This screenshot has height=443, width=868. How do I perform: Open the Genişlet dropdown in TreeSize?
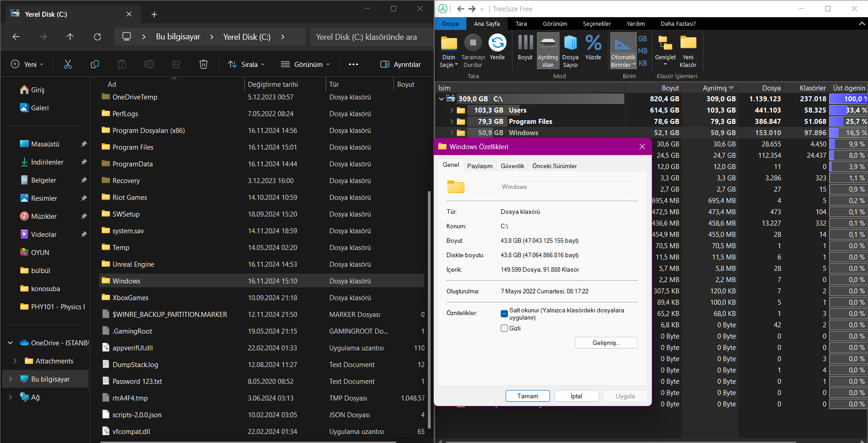click(665, 51)
